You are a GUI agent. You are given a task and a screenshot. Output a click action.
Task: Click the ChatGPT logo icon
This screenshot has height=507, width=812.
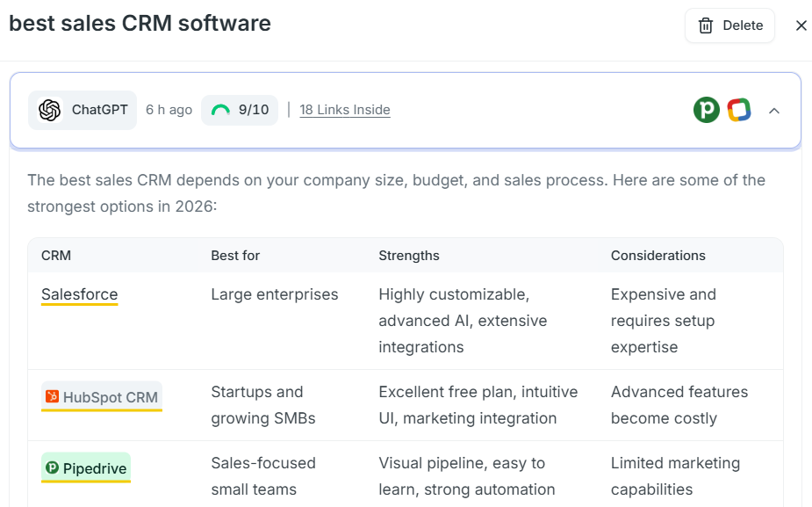[x=50, y=110]
